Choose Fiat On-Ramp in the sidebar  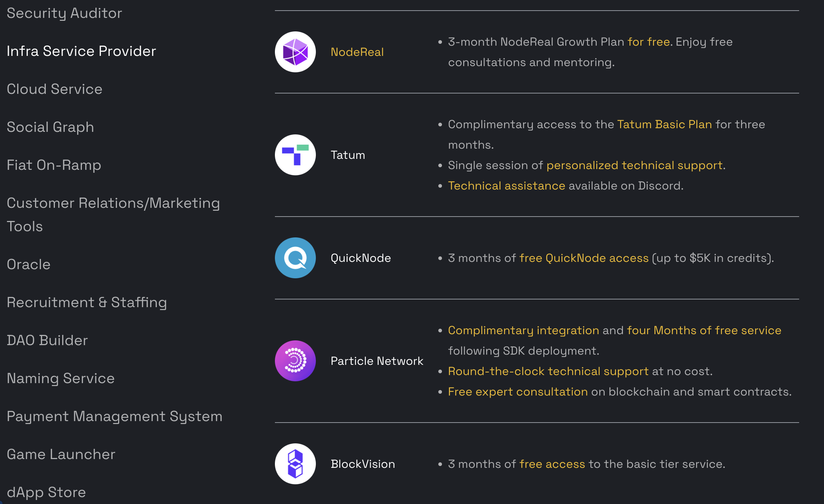pos(54,165)
